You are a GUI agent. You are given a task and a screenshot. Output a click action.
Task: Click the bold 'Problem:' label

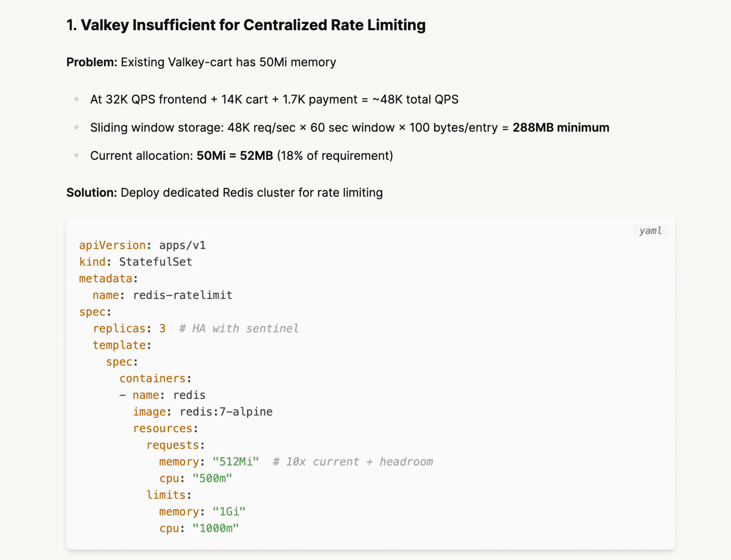pos(92,62)
